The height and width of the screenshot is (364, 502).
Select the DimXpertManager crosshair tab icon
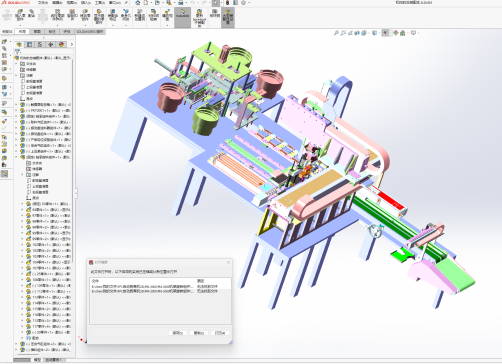click(51, 44)
